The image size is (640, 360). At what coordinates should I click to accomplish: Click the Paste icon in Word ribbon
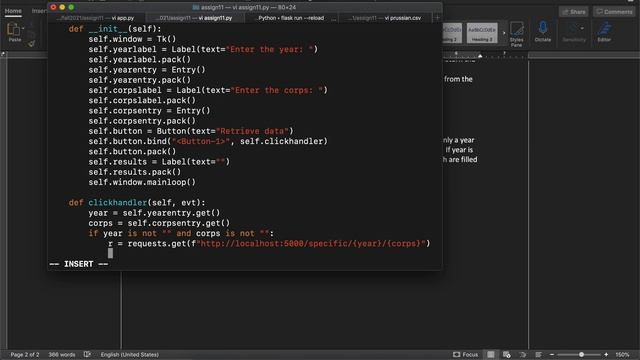[x=14, y=32]
